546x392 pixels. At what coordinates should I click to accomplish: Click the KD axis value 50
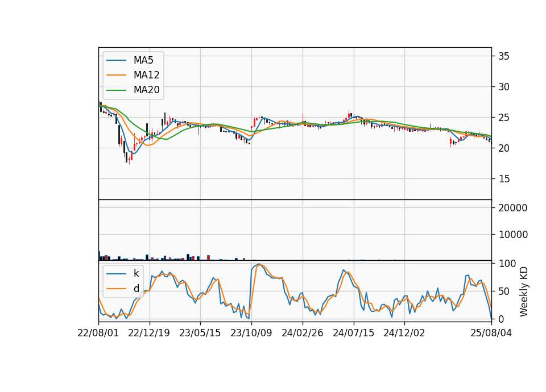[x=504, y=291]
